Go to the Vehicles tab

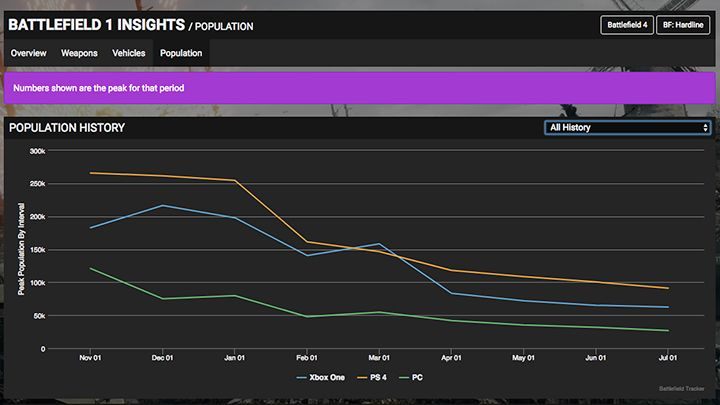coord(129,53)
